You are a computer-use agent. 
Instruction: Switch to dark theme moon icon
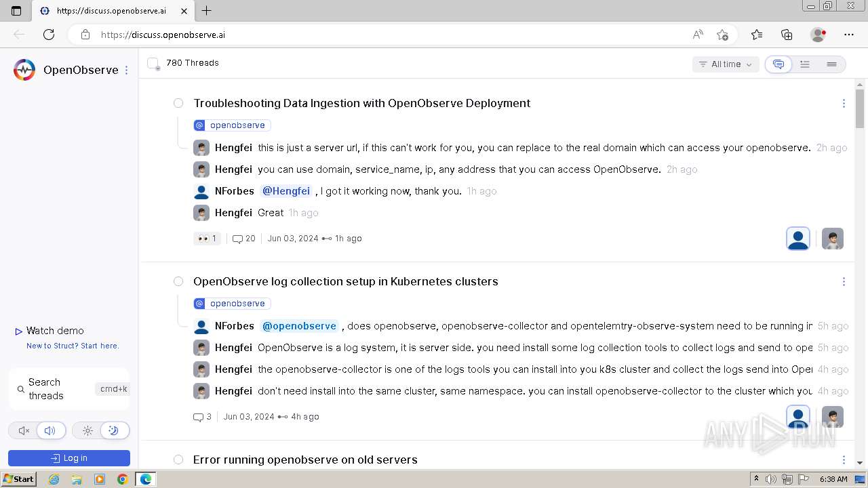(113, 430)
